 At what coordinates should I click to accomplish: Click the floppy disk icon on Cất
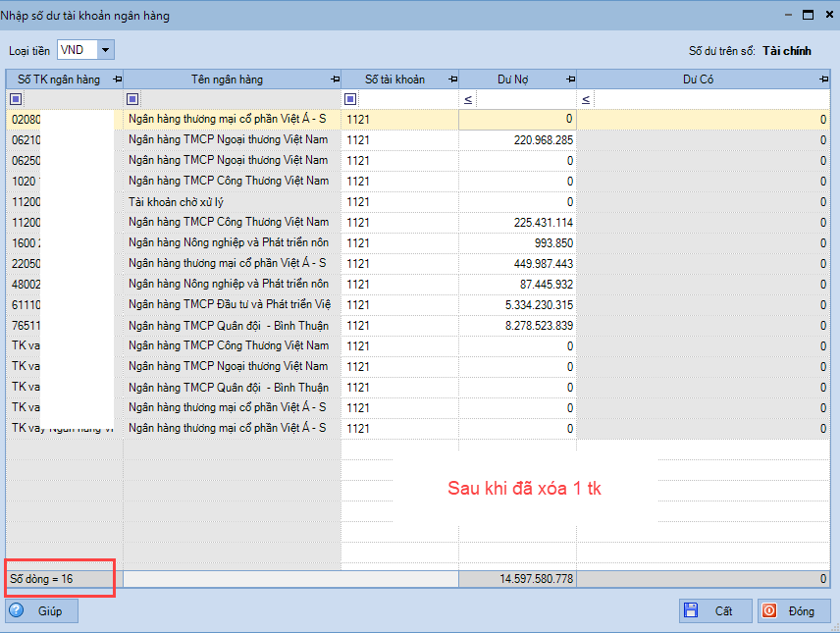click(x=691, y=610)
